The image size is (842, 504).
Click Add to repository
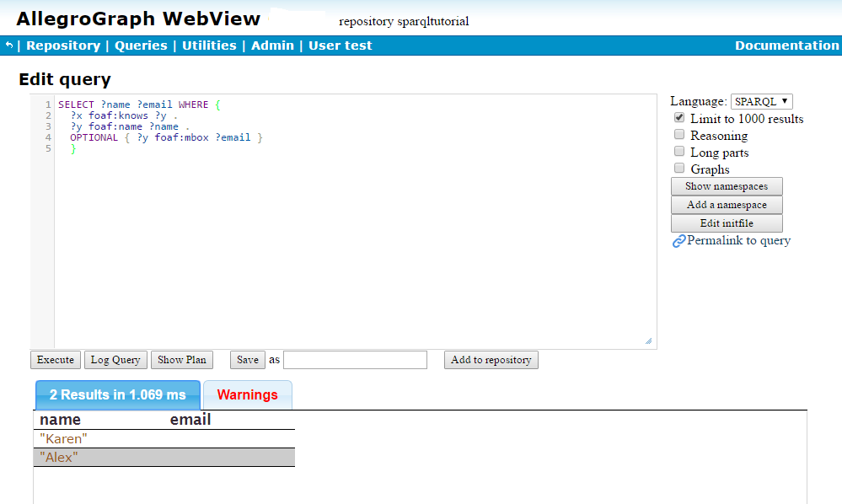(491, 359)
